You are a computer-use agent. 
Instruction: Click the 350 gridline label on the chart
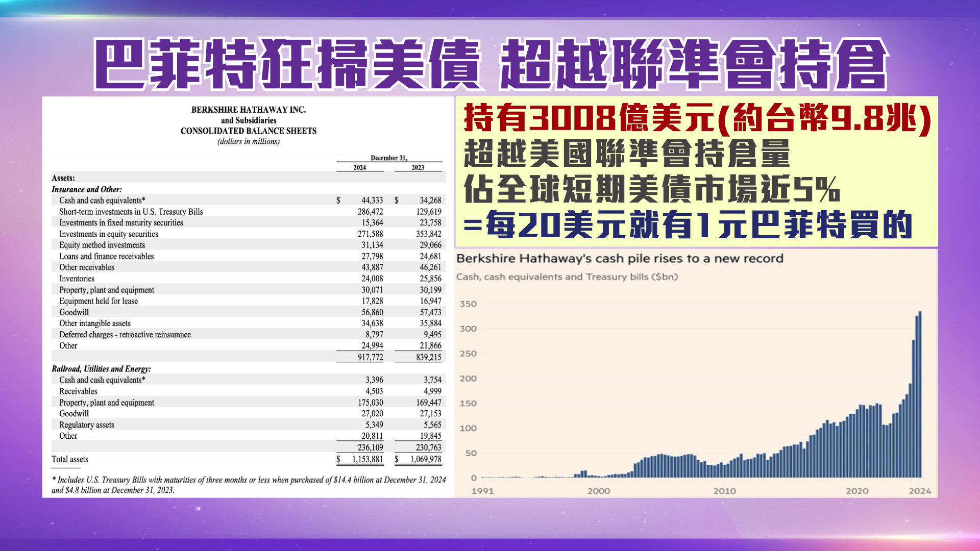(x=468, y=304)
